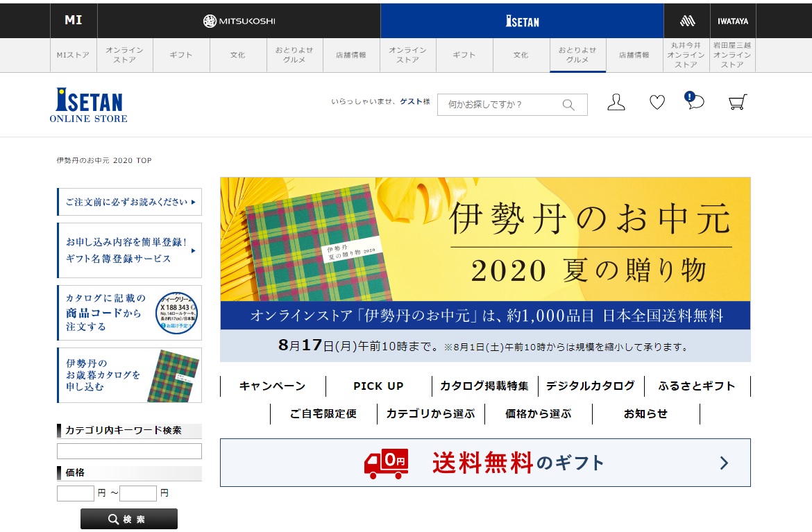The height and width of the screenshot is (532, 812).
Task: Click the maximum price input field
Action: tap(137, 493)
